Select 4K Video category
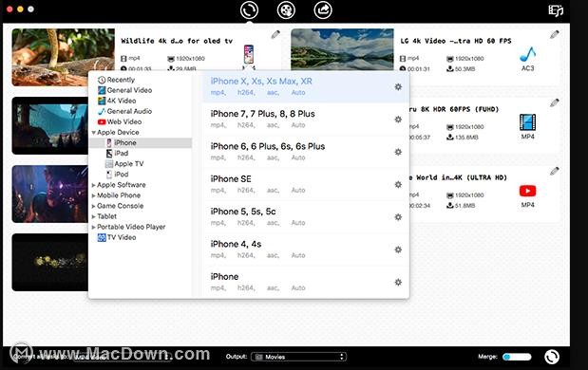The height and width of the screenshot is (370, 588). (x=117, y=101)
